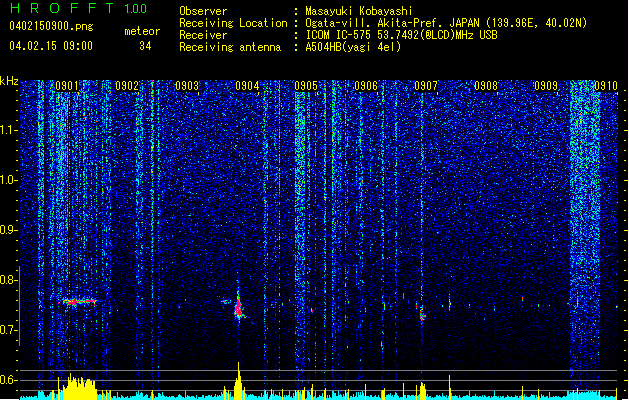
Task: Click the bright red meteor echo near 0904
Action: point(238,308)
